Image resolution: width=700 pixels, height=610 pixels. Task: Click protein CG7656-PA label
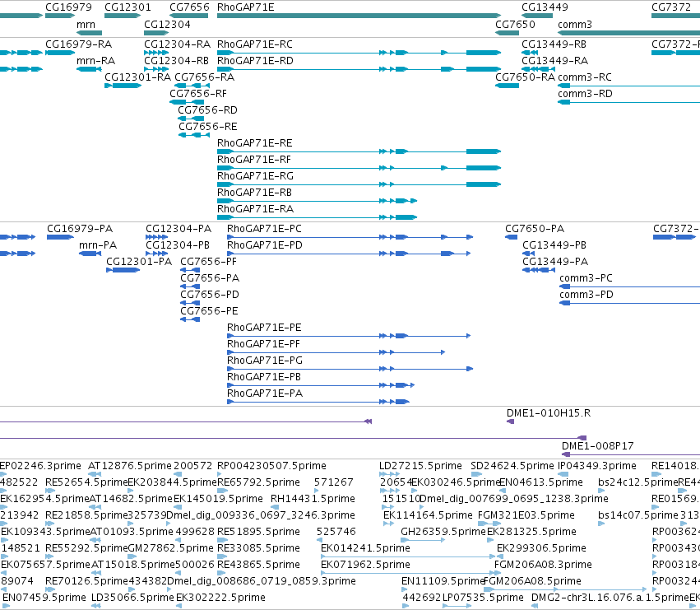(210, 278)
